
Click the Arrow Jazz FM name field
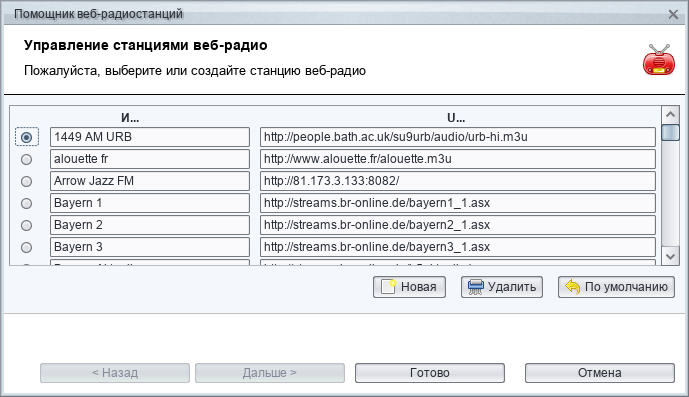coord(150,181)
